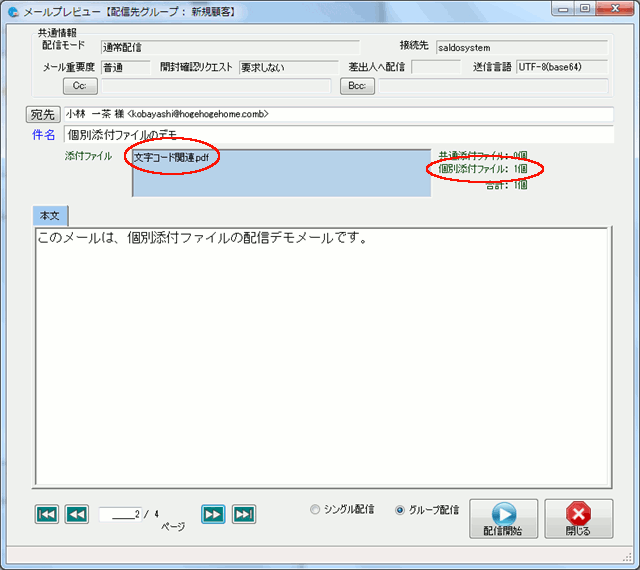
Task: Click the 宛先 recipient button
Action: coord(44,114)
